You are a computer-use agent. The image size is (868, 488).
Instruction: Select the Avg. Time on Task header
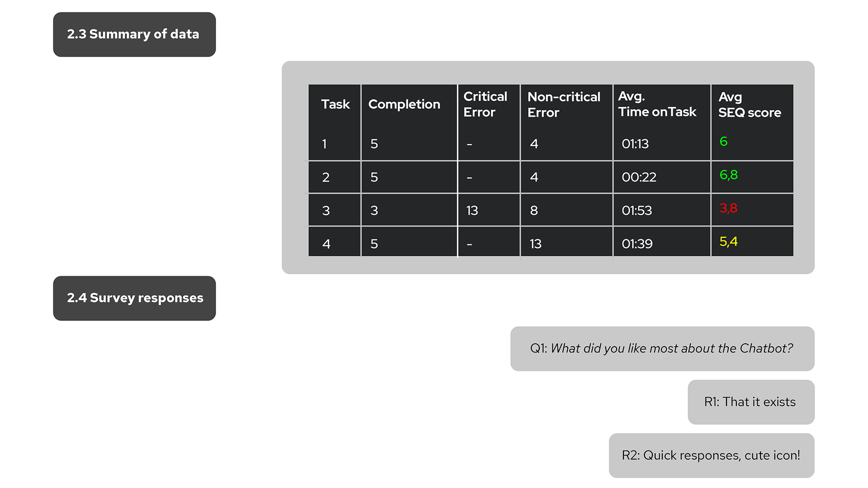657,104
